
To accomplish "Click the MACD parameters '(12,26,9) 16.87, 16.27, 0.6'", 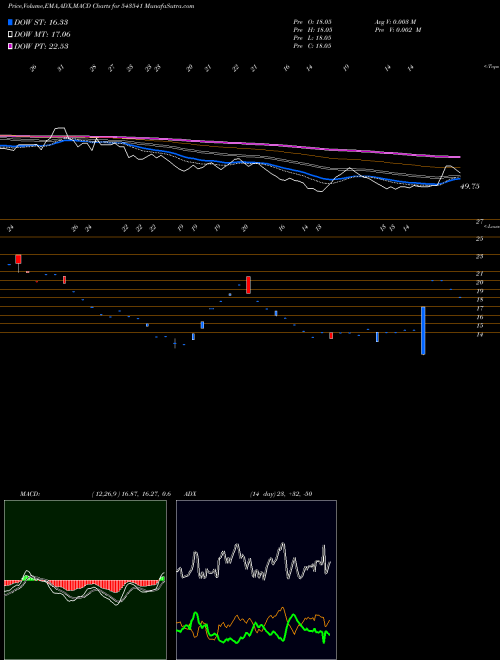I will (131, 494).
